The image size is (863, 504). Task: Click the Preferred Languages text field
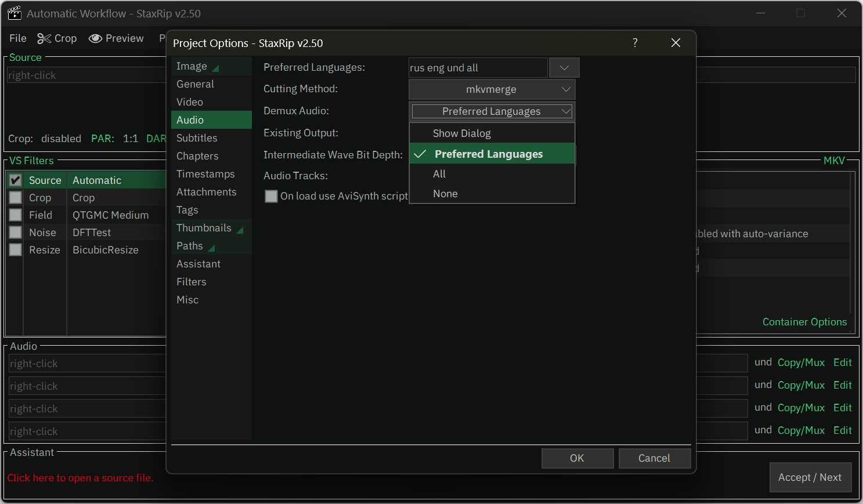click(478, 68)
